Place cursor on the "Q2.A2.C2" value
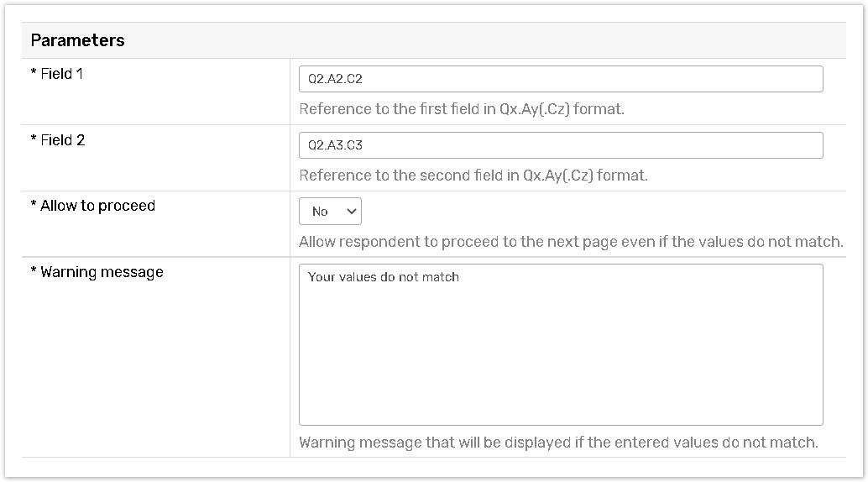The width and height of the screenshot is (868, 482). click(335, 79)
